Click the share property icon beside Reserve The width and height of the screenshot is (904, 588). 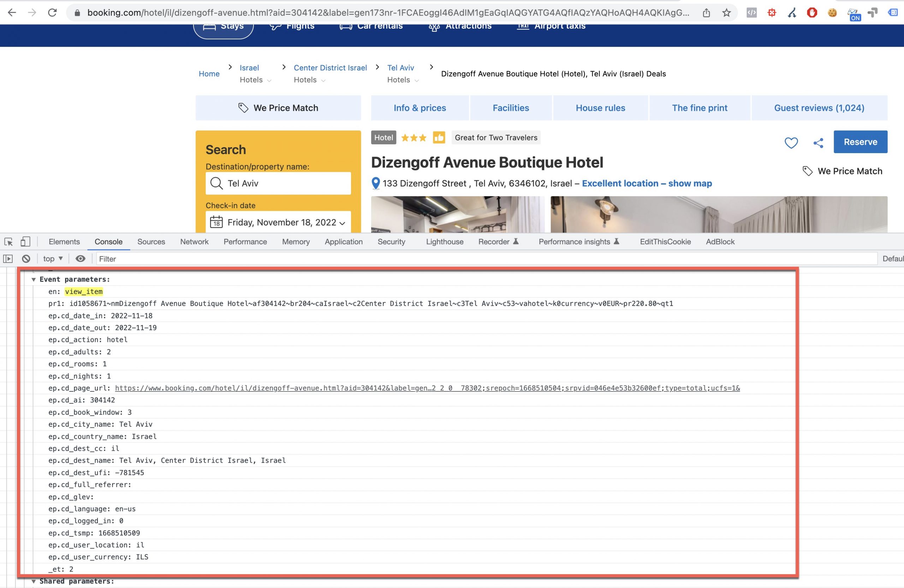(x=818, y=143)
